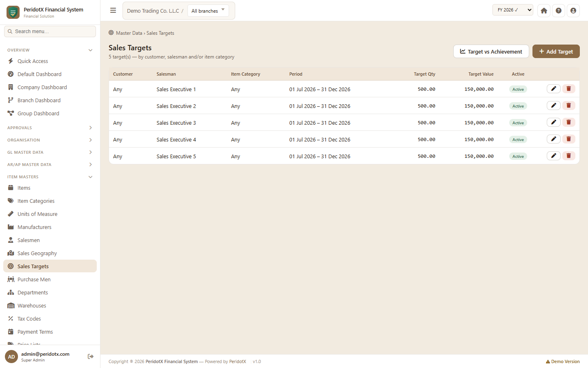Expand the GL Master Data section

click(50, 152)
